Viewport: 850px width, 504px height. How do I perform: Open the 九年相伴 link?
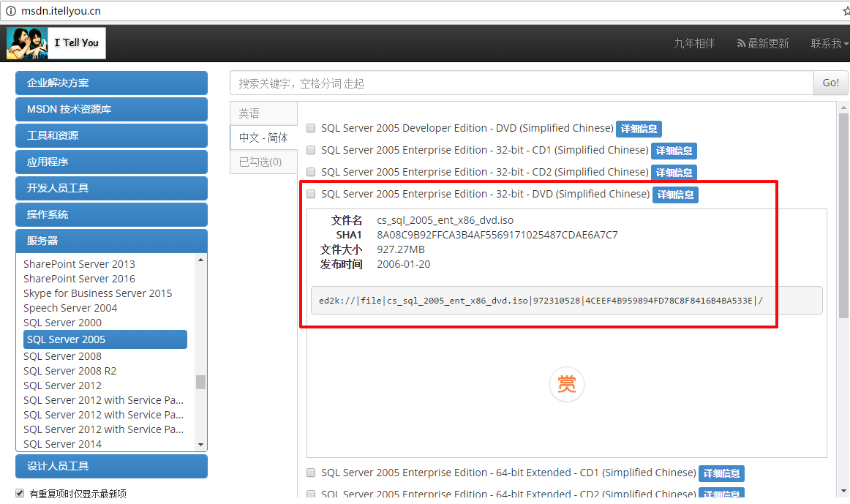(x=694, y=43)
